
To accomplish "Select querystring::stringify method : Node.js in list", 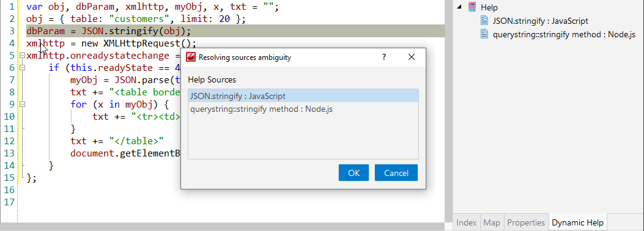I will click(303, 109).
